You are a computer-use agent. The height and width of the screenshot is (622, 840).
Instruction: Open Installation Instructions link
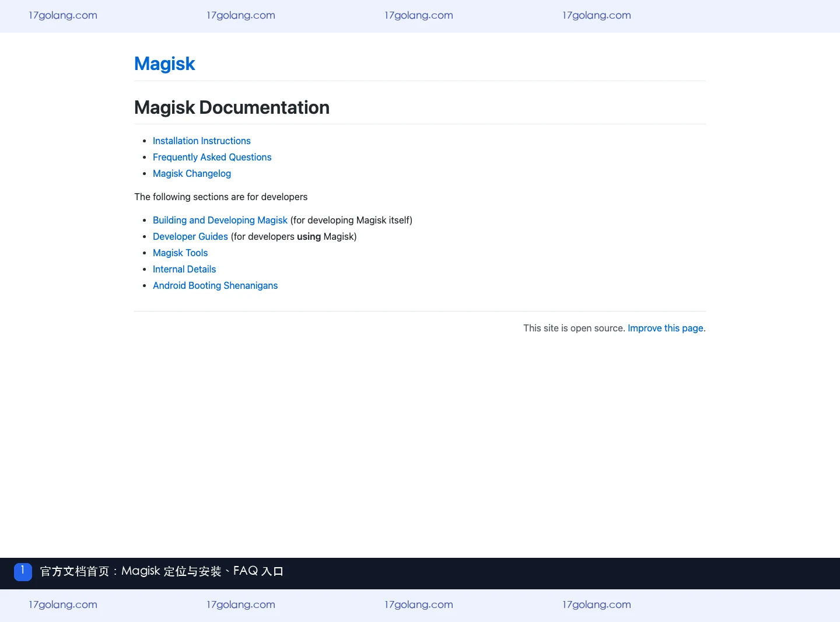tap(202, 141)
